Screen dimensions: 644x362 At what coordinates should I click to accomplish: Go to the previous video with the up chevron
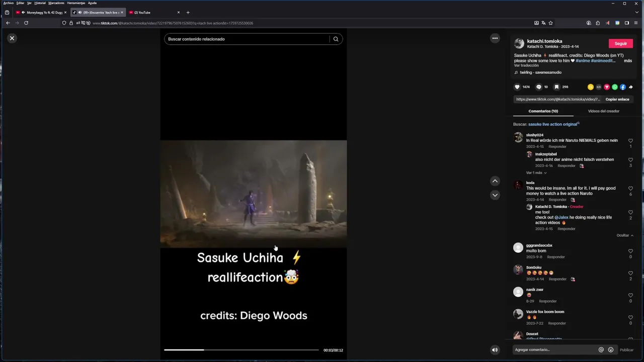coord(495,181)
